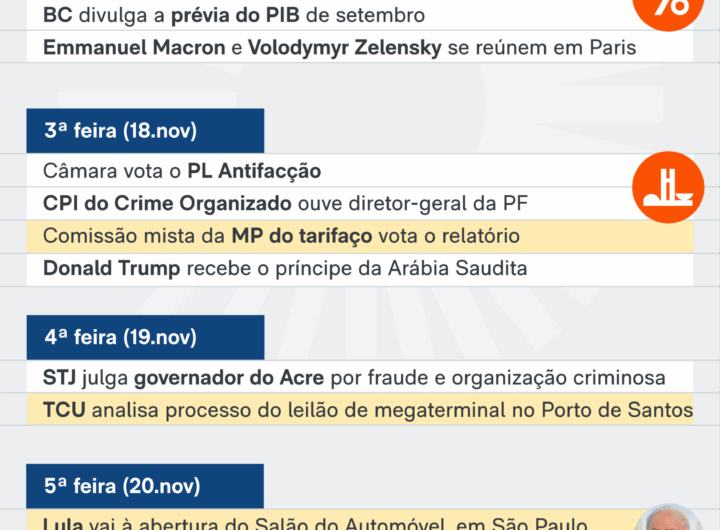Click the portrait photo beside the Lula row
Screen dimensions: 720x530
[x=668, y=518]
